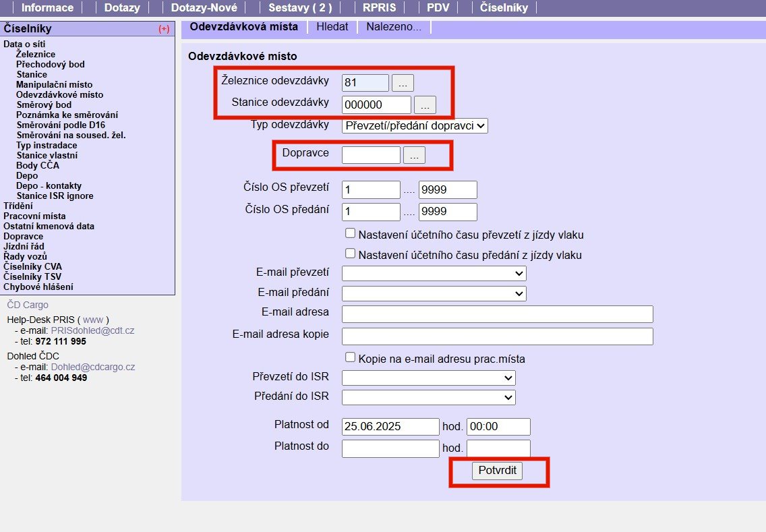Click the red (+) expand icon in Číselníky panel
This screenshot has height=532, width=766.
click(164, 29)
